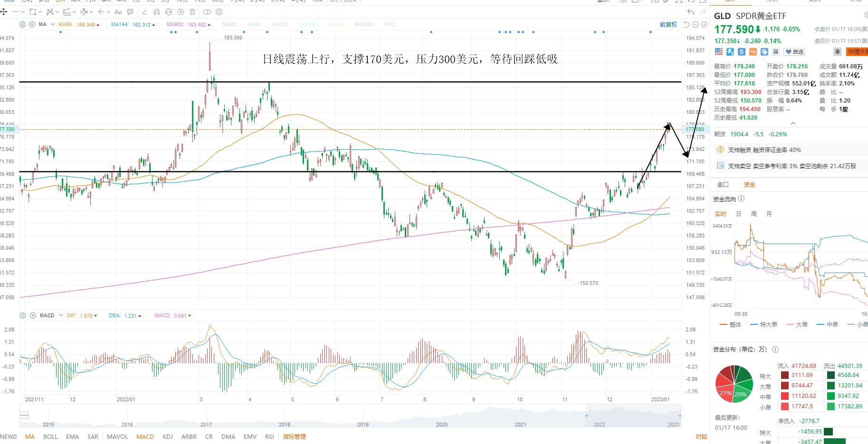Expand the pattern tool dropdown arrow
The width and height of the screenshot is (868, 444).
pos(57,12)
